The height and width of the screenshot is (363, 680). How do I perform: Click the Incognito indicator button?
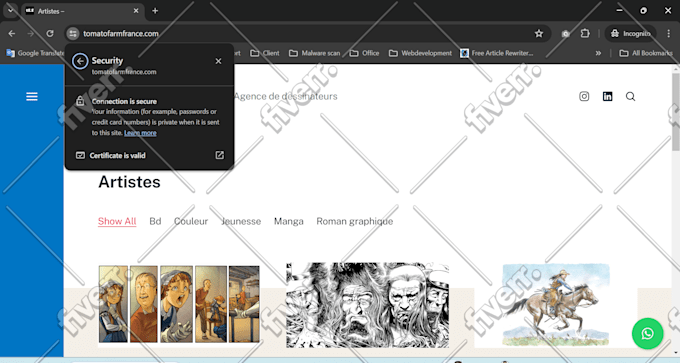pyautogui.click(x=631, y=33)
